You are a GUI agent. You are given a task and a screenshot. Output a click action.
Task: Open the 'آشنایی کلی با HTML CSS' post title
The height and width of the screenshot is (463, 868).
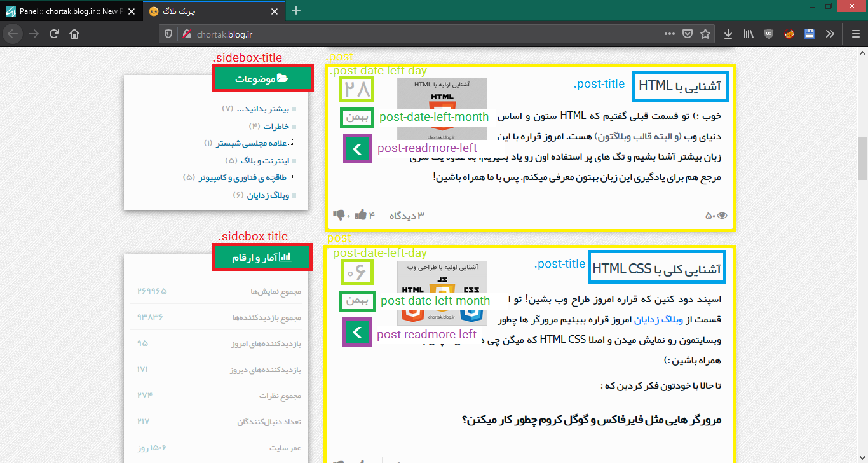[x=657, y=269]
